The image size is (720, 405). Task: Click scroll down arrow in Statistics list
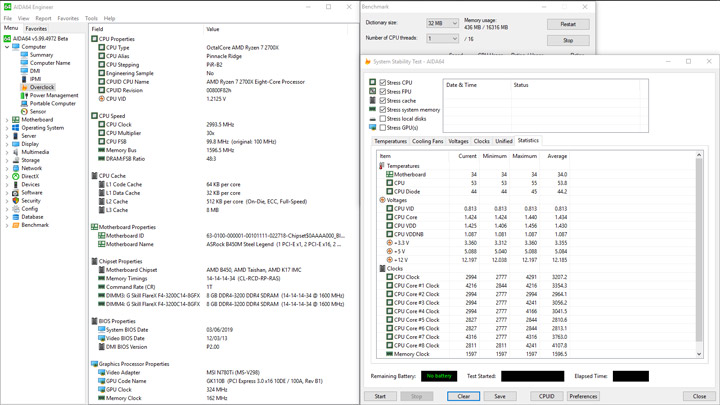699,354
